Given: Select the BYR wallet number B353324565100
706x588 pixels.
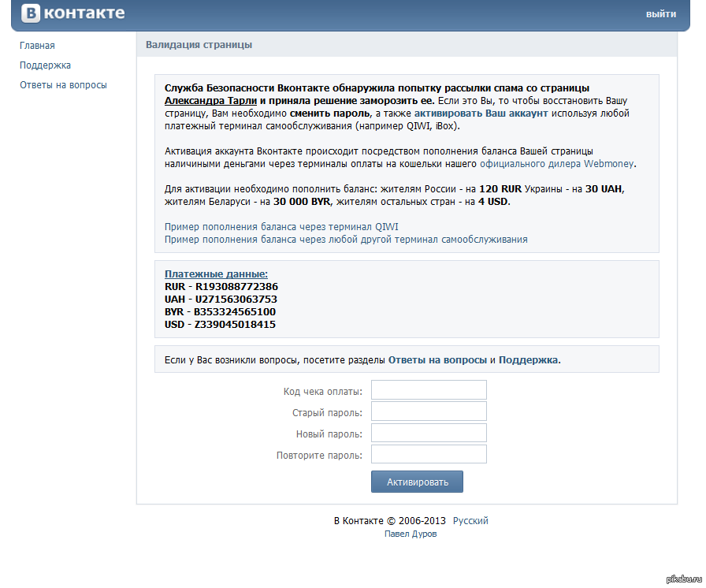Looking at the screenshot, I should pyautogui.click(x=235, y=312).
